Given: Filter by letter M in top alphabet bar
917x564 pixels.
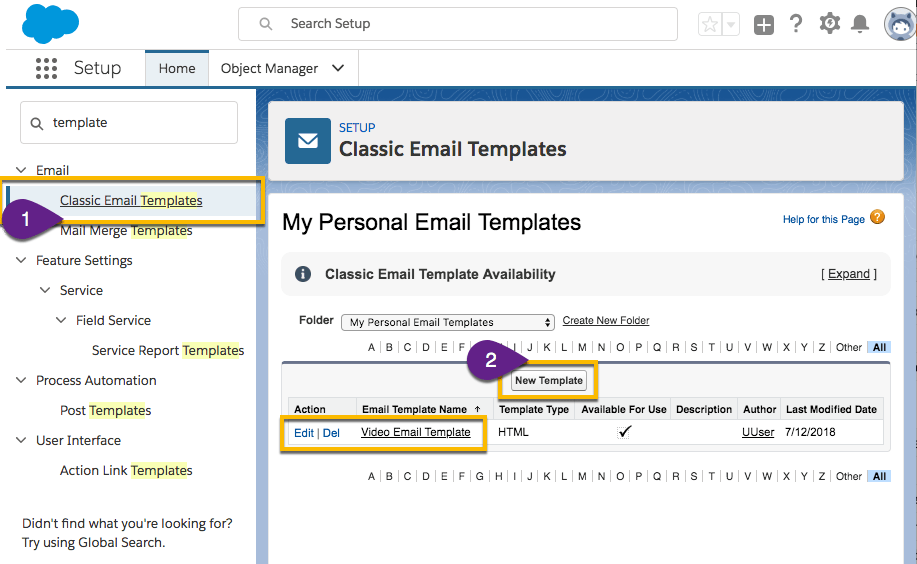Looking at the screenshot, I should click(x=582, y=348).
